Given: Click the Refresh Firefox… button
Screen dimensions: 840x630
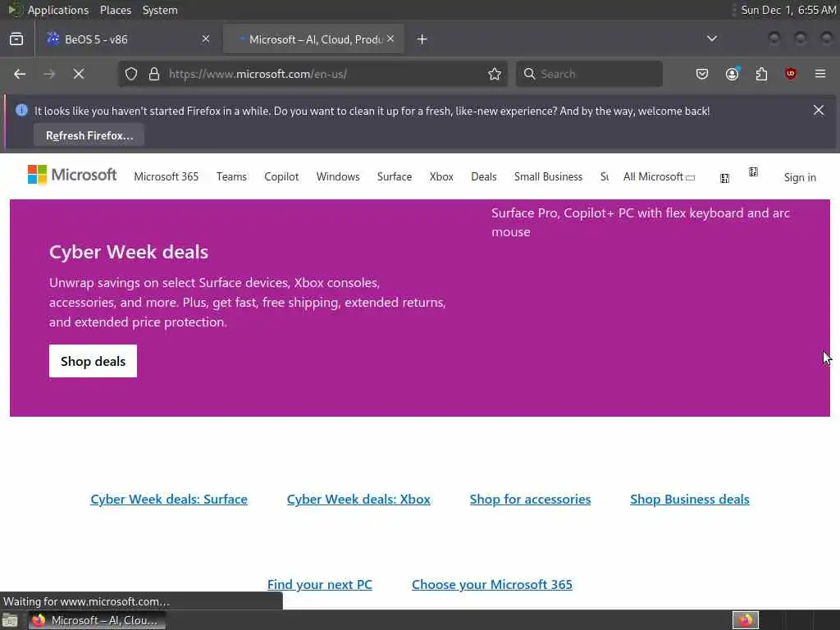Looking at the screenshot, I should [x=89, y=135].
